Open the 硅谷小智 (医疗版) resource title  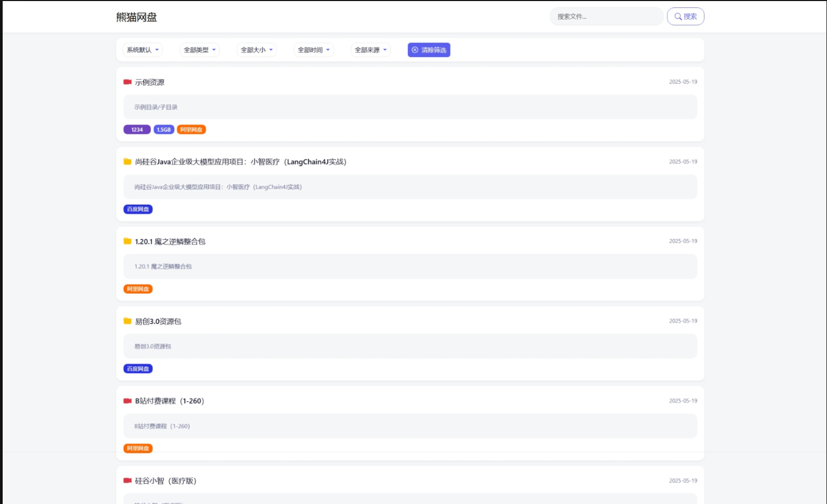pyautogui.click(x=166, y=481)
